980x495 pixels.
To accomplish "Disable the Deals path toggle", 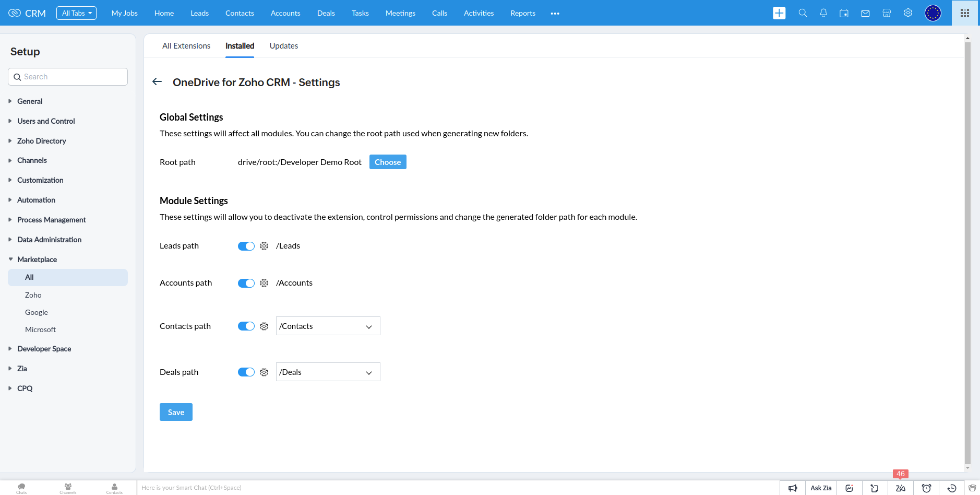I will coord(246,372).
